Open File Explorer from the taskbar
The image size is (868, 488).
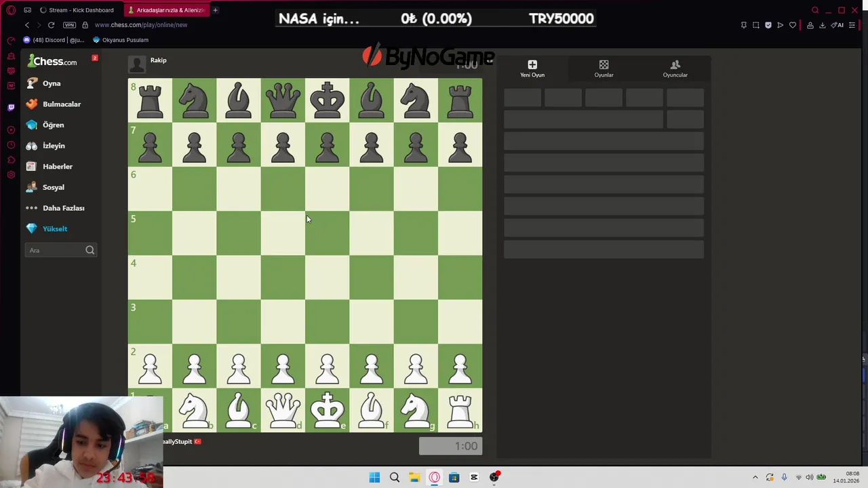pos(414,478)
